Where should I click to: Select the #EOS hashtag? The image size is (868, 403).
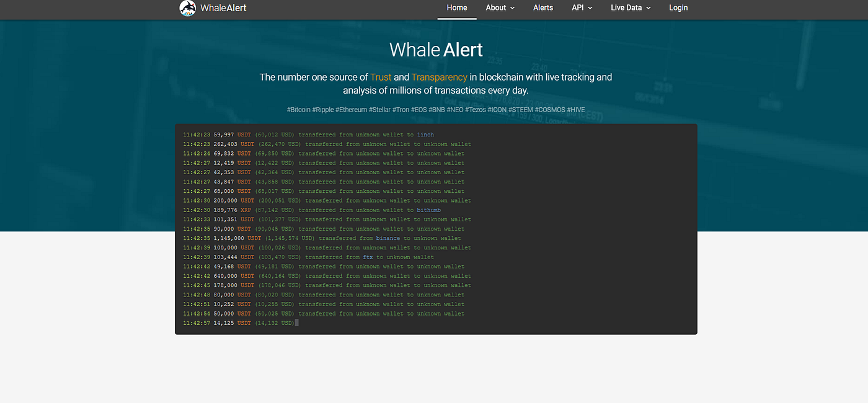[418, 110]
